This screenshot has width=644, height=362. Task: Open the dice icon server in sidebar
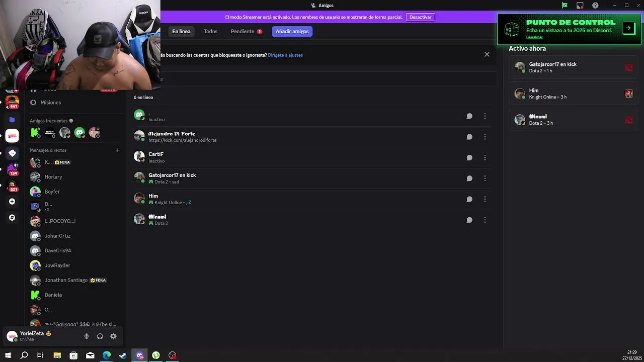pos(12,153)
